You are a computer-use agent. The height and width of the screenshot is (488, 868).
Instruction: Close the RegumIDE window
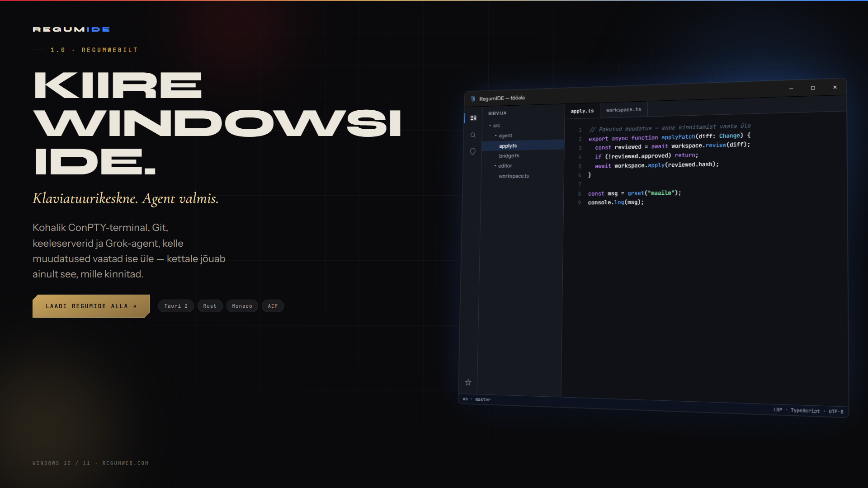[x=835, y=87]
